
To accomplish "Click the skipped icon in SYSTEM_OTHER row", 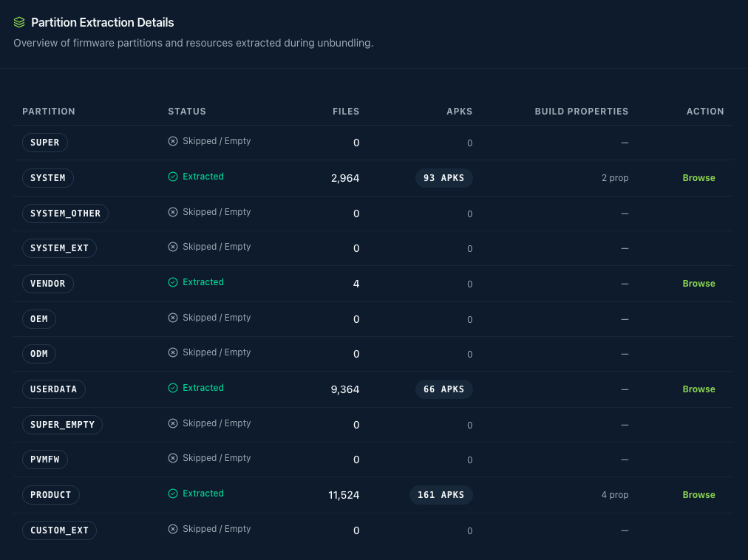I will (173, 212).
